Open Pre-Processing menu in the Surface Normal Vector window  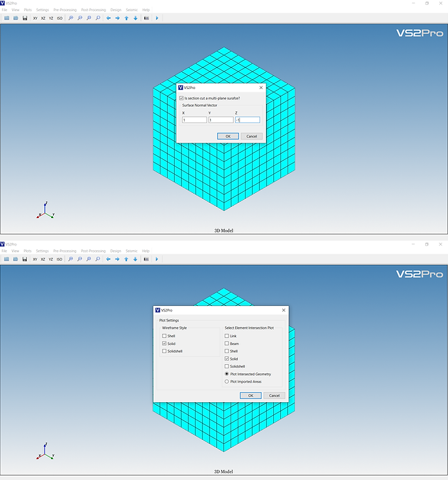coord(65,10)
